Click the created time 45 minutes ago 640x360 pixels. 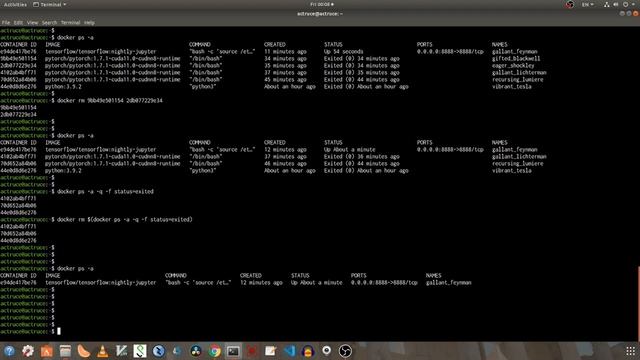tap(285, 80)
